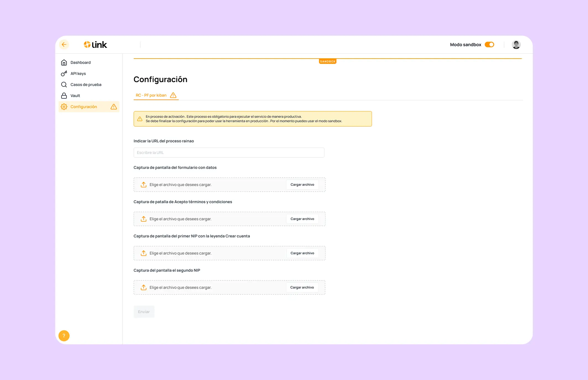This screenshot has height=380, width=588.
Task: Select the RC - PF por kiban tab
Action: pyautogui.click(x=156, y=95)
